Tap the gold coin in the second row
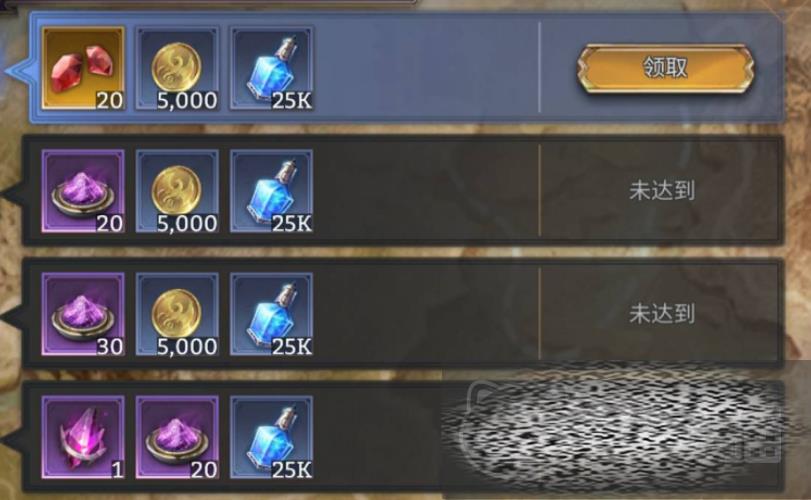 point(177,191)
